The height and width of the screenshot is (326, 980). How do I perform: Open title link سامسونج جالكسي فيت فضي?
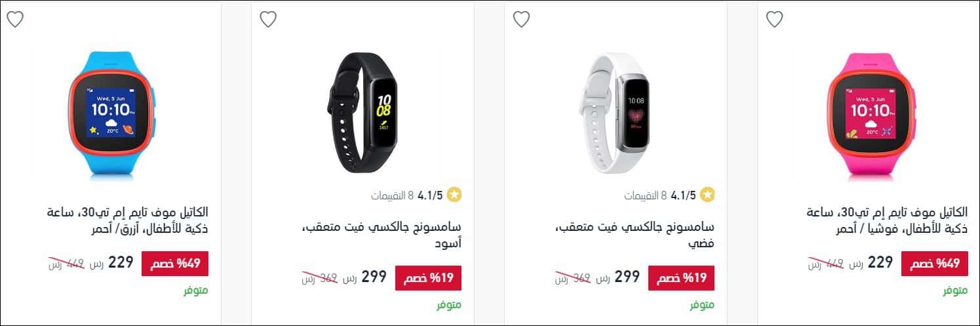click(x=635, y=235)
